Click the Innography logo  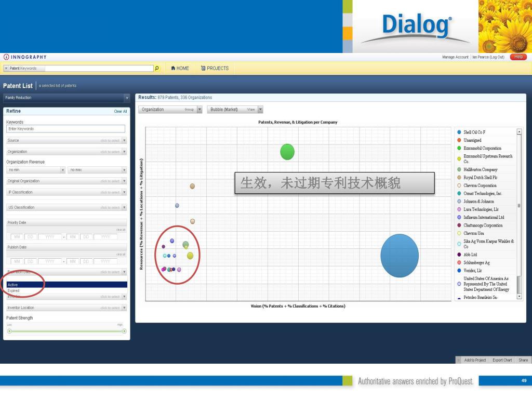click(x=25, y=57)
